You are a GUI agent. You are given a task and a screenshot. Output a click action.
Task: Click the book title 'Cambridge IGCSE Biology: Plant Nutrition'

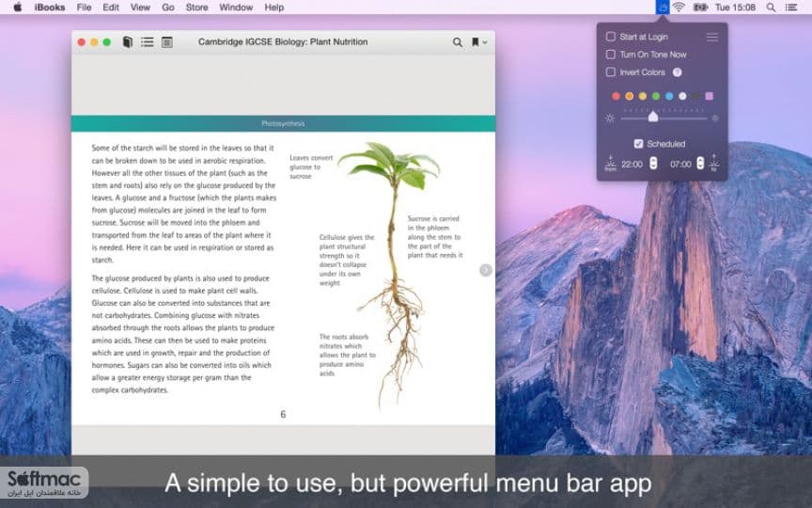[x=283, y=42]
